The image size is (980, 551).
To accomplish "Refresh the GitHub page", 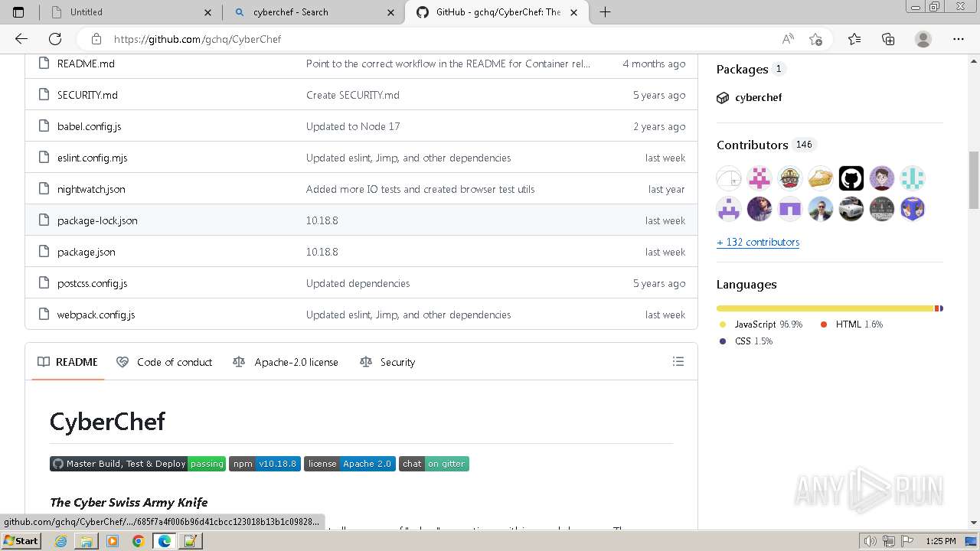I will 55,39.
